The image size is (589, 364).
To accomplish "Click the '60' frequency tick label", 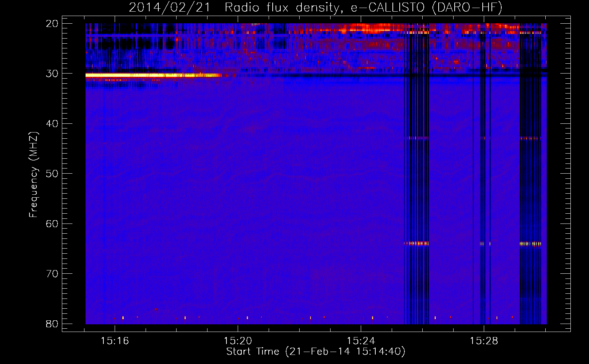I will coord(52,223).
